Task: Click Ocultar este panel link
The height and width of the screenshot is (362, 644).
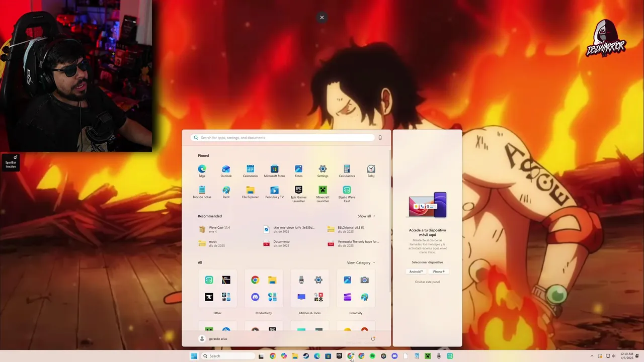Action: [427, 282]
